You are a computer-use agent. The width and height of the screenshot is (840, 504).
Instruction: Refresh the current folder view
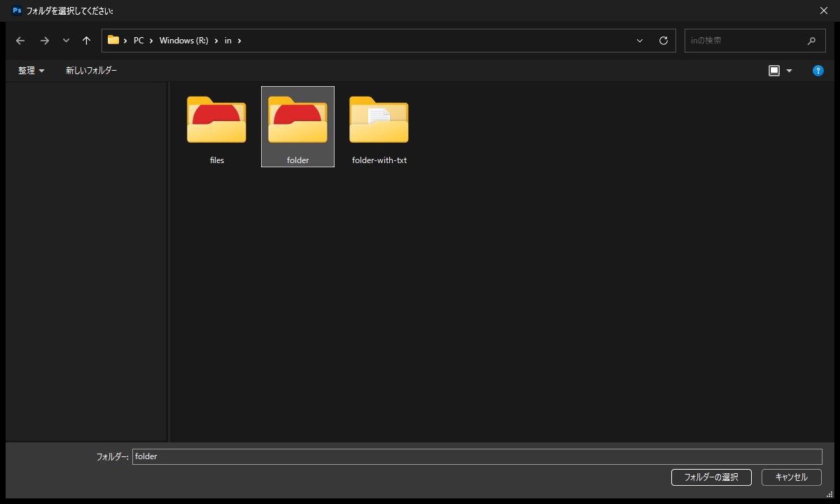click(664, 41)
